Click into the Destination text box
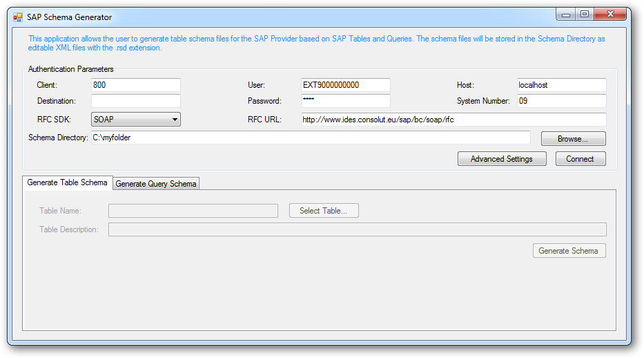 click(135, 101)
